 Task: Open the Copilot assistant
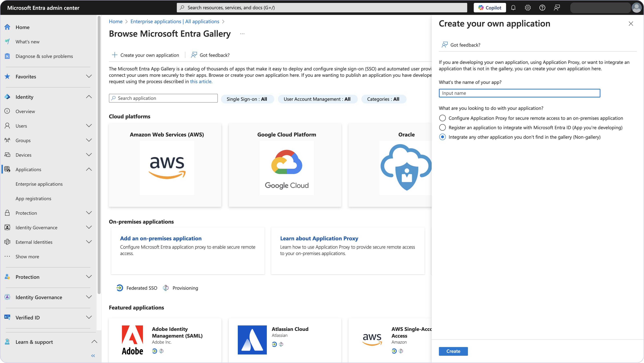490,8
